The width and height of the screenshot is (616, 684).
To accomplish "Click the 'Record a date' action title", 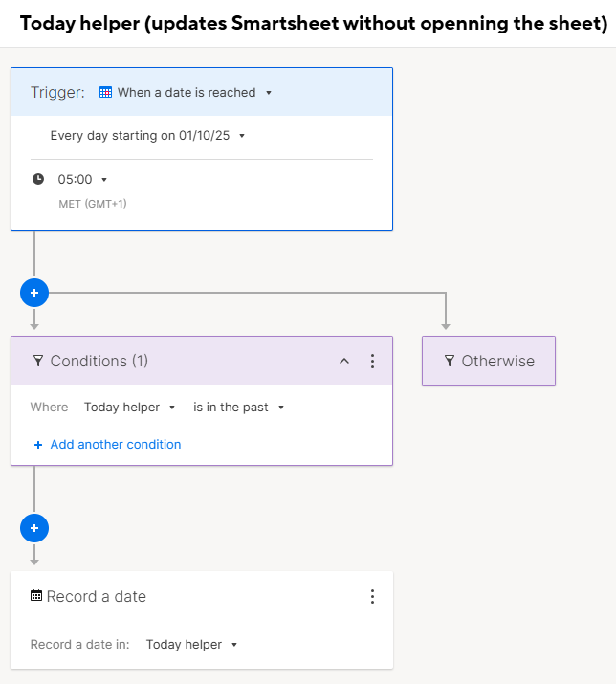I will coord(97,596).
